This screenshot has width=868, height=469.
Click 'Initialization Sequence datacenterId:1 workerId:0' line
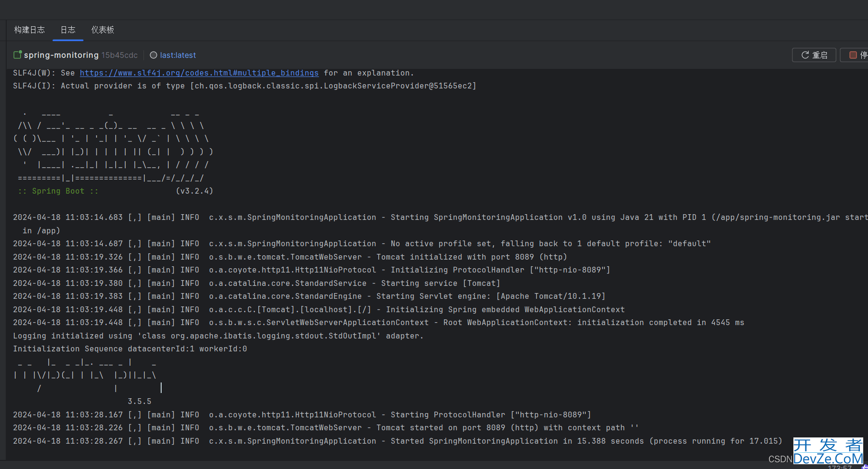pyautogui.click(x=130, y=349)
